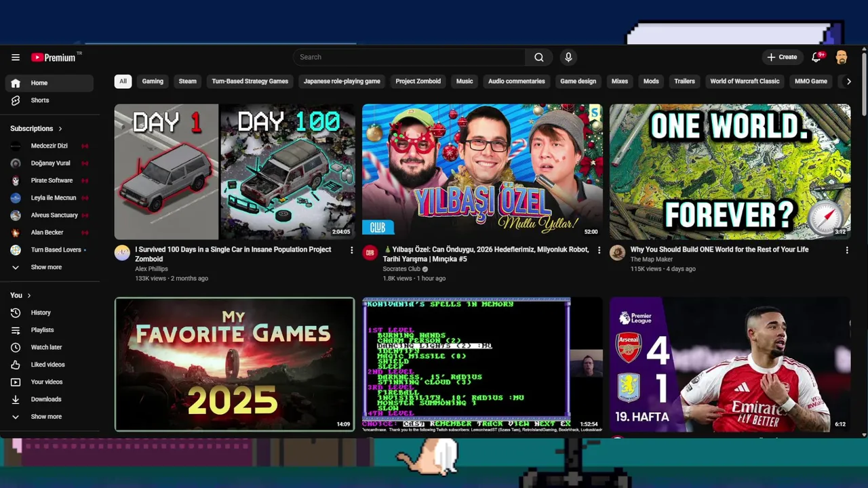The image size is (868, 488).
Task: Select the Audio commentaries chip
Action: coord(517,81)
